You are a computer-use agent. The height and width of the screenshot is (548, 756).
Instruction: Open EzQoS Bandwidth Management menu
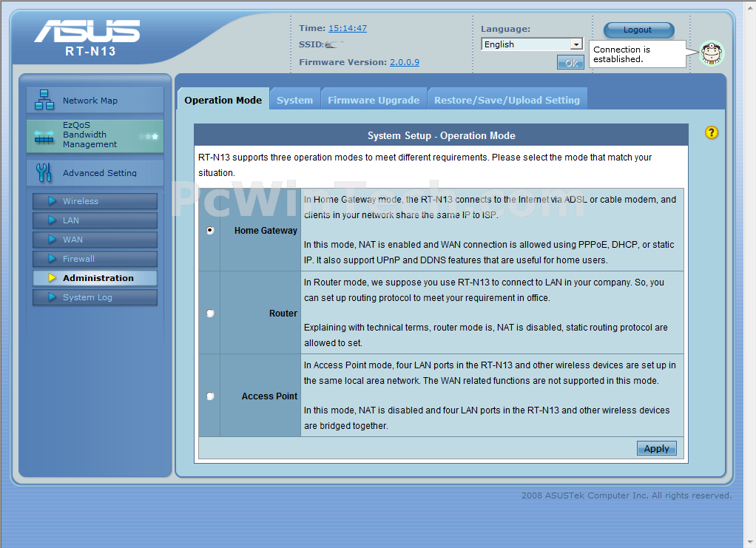95,136
